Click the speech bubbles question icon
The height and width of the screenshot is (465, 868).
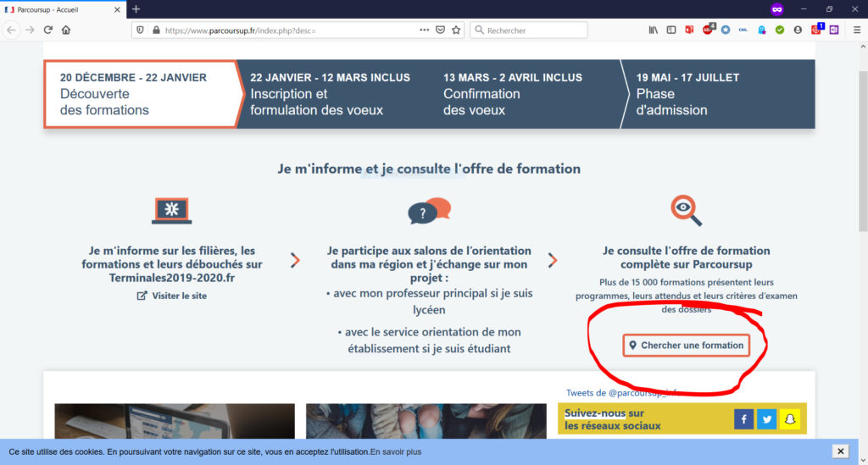pyautogui.click(x=429, y=211)
